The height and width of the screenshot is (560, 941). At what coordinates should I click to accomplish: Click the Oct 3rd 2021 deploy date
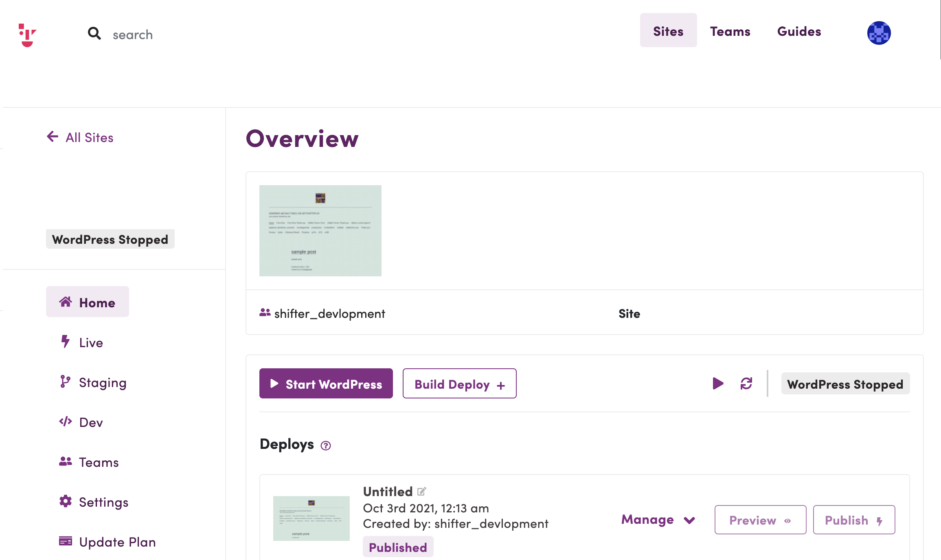point(426,508)
